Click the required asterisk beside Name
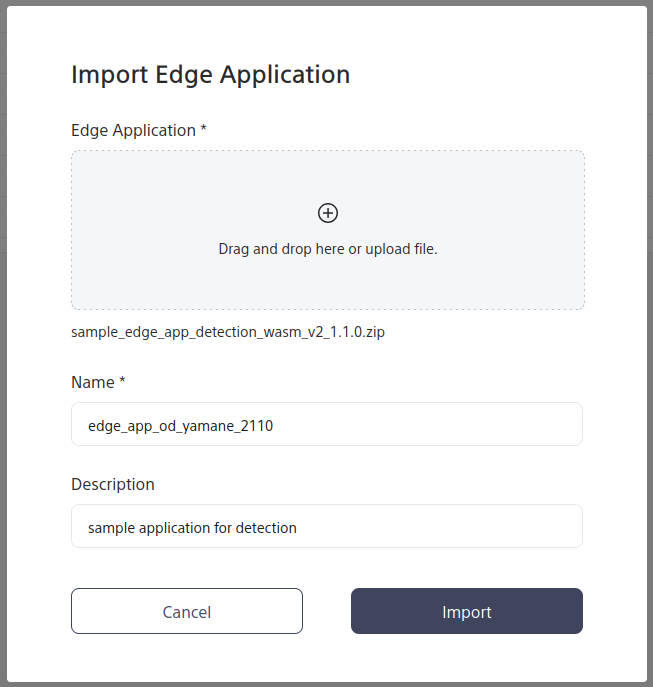Image resolution: width=653 pixels, height=687 pixels. (122, 381)
